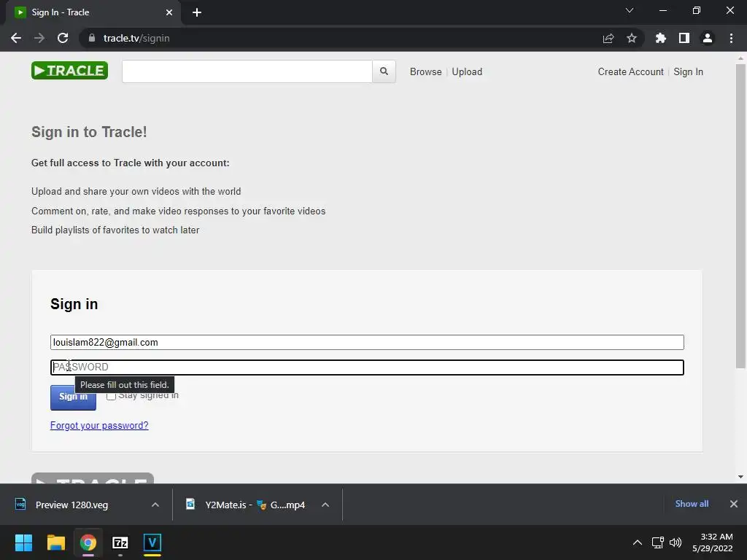This screenshot has height=560, width=747.
Task: Click the scrollbar down arrow
Action: pos(740,477)
